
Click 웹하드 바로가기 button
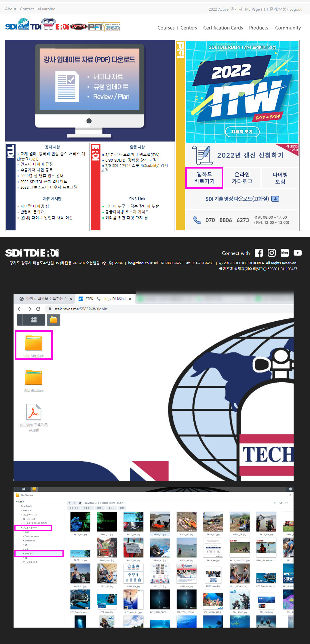coord(204,178)
